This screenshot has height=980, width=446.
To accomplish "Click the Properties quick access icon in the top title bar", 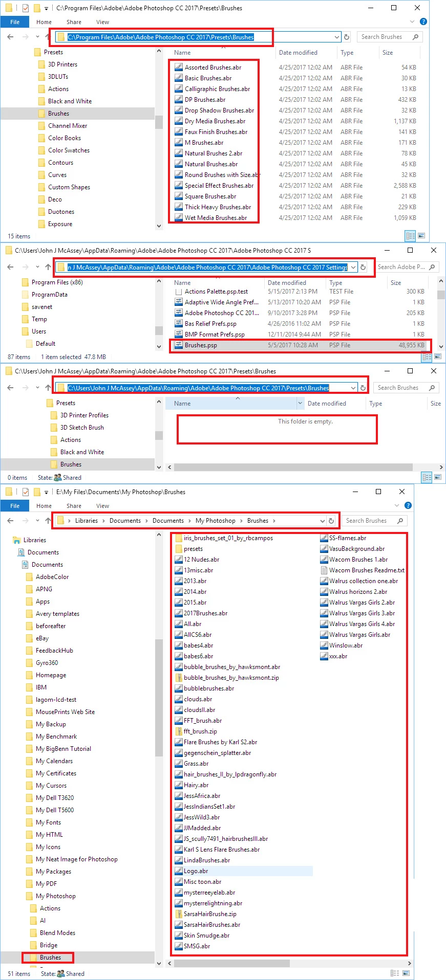I will click(26, 8).
